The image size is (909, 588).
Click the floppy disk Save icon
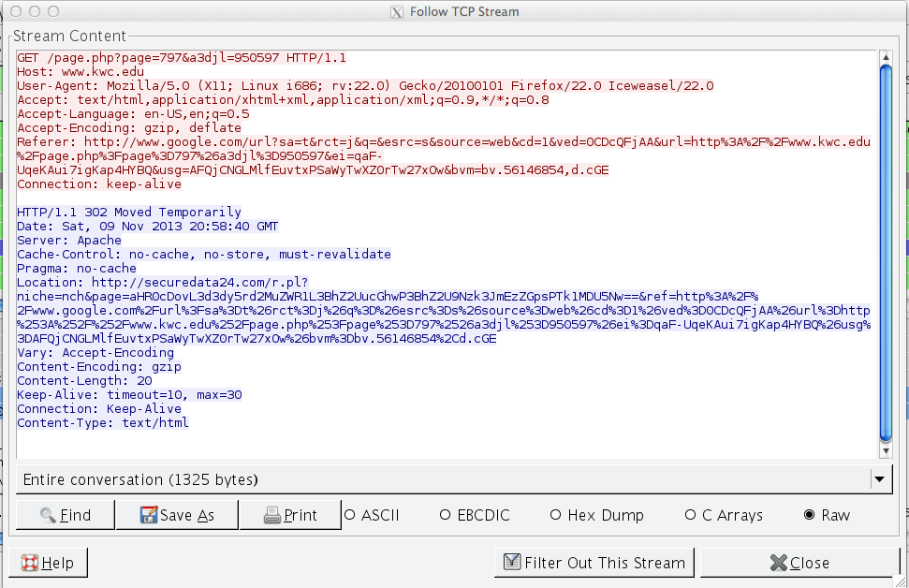[149, 515]
